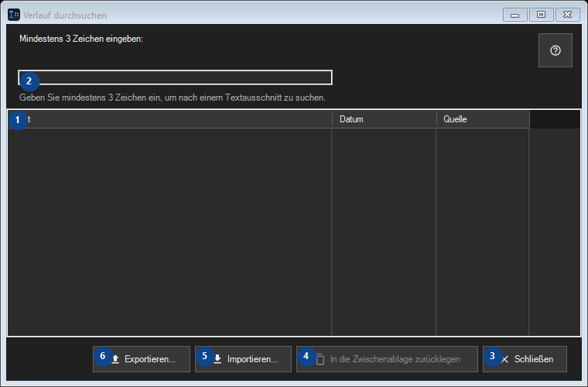Sort by the Datum column header
The width and height of the screenshot is (588, 387).
tap(384, 119)
